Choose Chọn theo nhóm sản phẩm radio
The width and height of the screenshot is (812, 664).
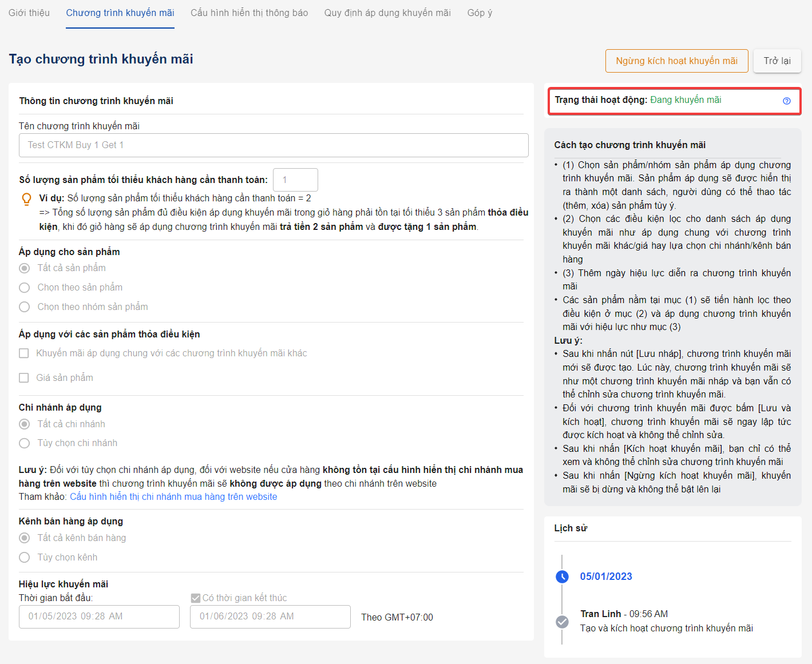25,307
